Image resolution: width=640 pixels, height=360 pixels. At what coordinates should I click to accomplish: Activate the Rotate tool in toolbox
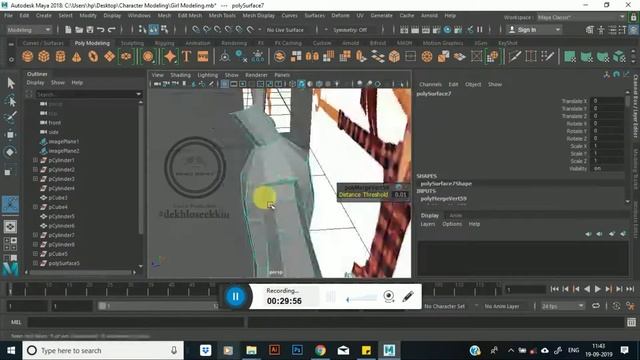tap(10, 152)
